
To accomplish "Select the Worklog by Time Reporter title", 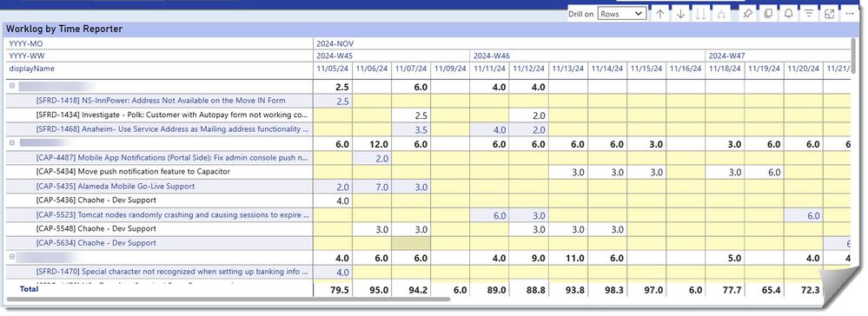I will coord(64,29).
